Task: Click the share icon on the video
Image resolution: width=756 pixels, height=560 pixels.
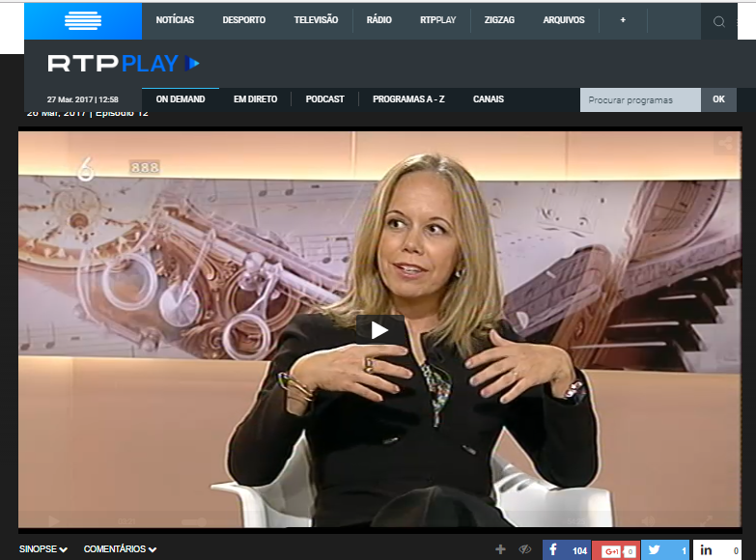Action: coord(724,145)
